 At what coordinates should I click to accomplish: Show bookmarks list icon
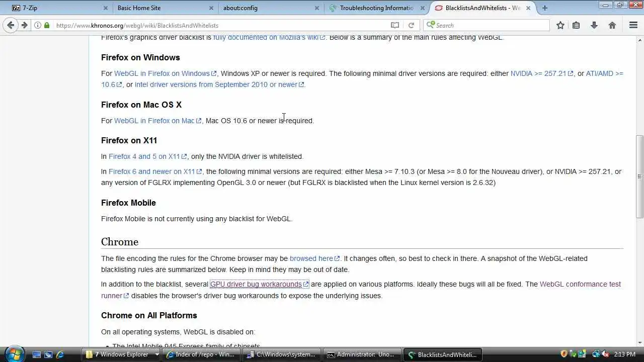coord(576,25)
